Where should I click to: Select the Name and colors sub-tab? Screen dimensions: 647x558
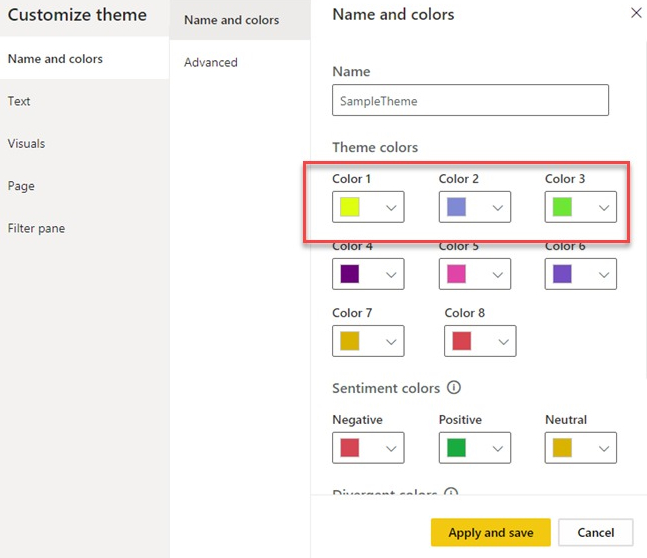[x=232, y=20]
